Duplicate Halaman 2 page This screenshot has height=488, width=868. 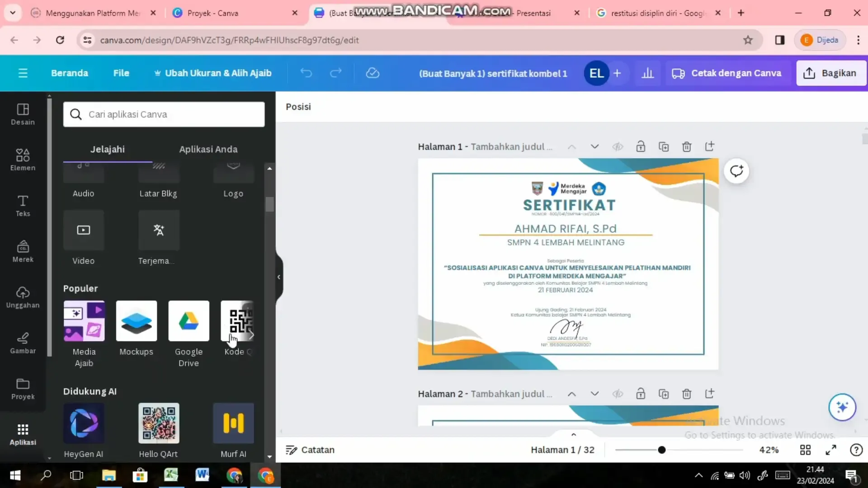pyautogui.click(x=663, y=394)
